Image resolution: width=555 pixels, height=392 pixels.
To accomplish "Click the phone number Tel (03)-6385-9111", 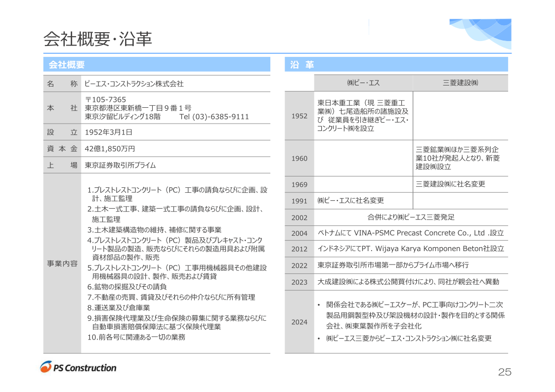I will point(214,117).
